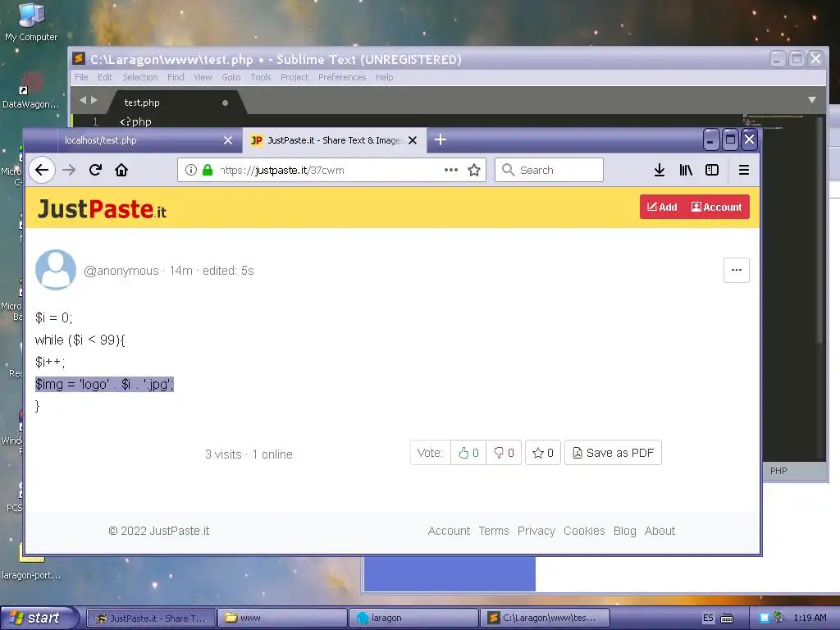Viewport: 840px width, 630px height.
Task: Open footer Privacy link
Action: click(536, 531)
